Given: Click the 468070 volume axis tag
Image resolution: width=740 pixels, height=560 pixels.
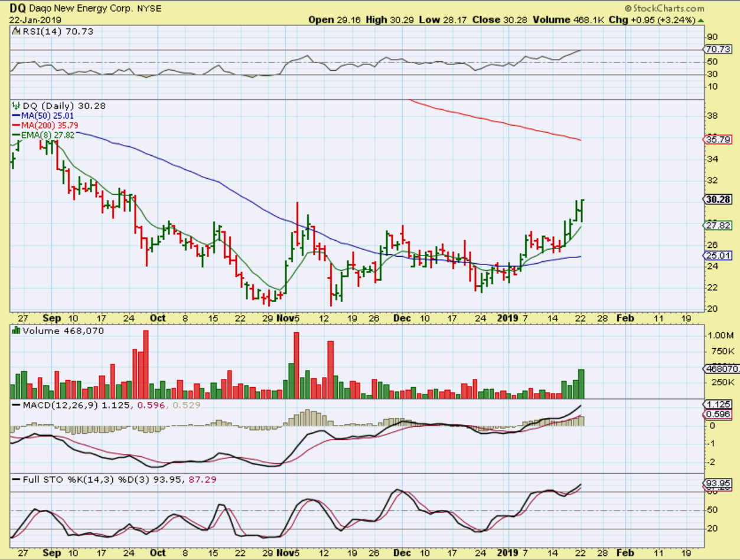Looking at the screenshot, I should tap(721, 369).
